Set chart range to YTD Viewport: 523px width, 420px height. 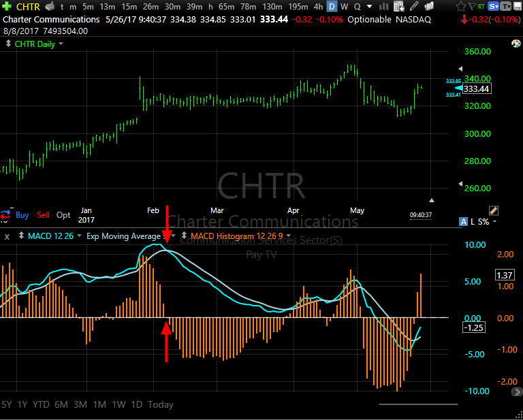(41, 404)
